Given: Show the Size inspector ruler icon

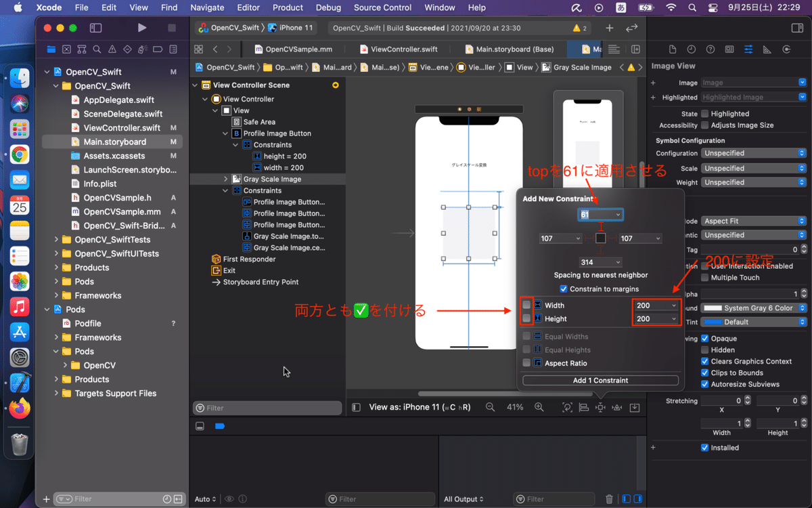Looking at the screenshot, I should (767, 49).
